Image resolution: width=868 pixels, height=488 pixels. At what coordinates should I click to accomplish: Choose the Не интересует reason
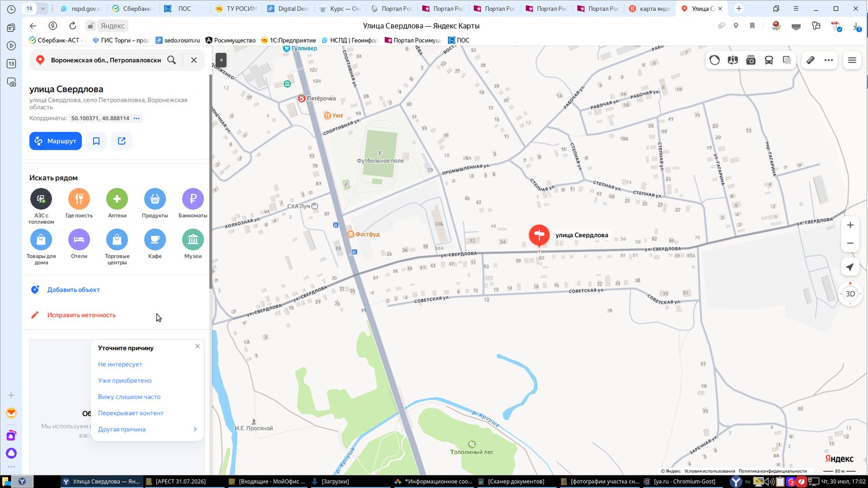pos(120,365)
